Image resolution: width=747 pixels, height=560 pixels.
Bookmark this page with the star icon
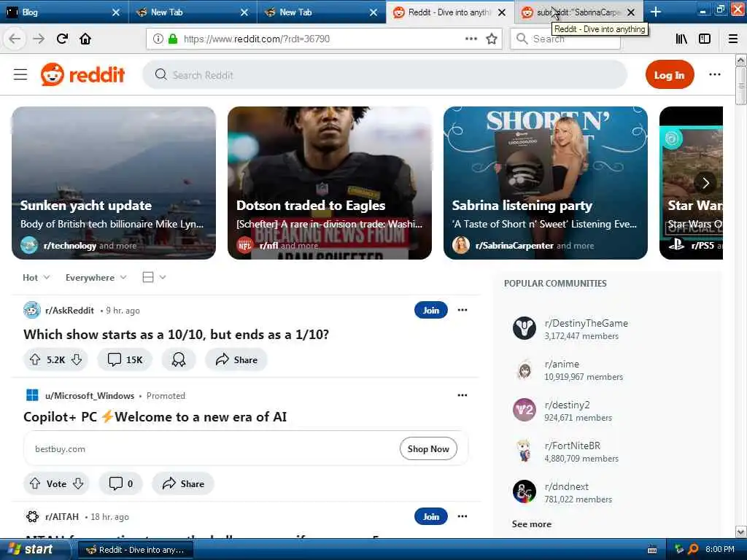pyautogui.click(x=491, y=39)
